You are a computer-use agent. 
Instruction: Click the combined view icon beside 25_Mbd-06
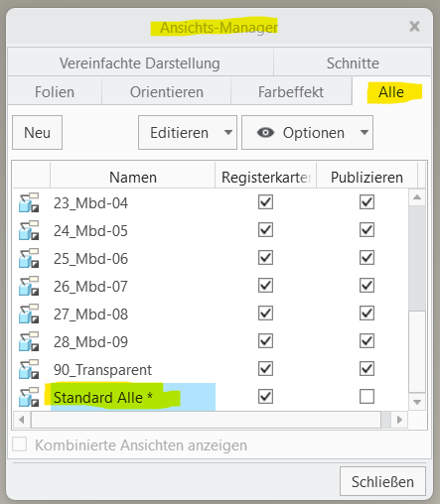29,258
